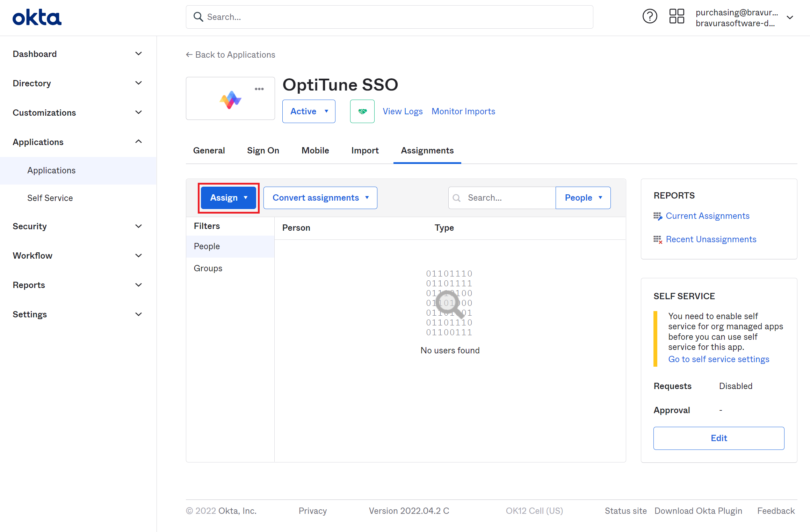Screen dimensions: 810x532
Task: Switch to the Sign On tab
Action: [263, 150]
